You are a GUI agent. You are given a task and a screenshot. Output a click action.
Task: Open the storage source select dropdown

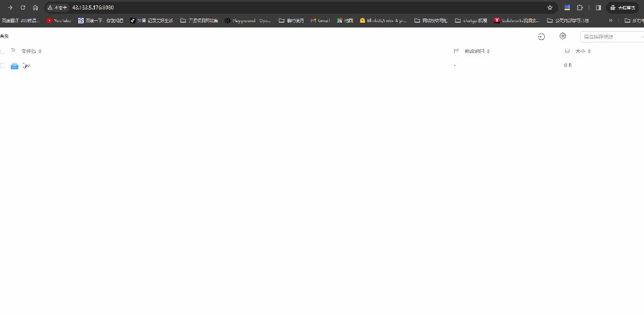point(612,36)
